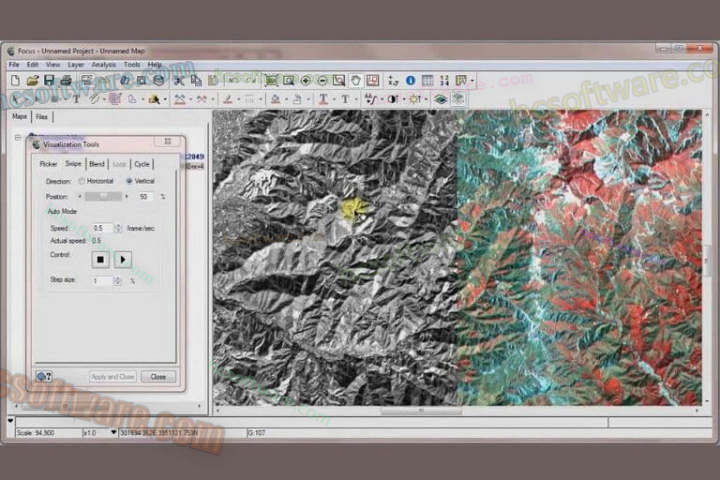Click the green layers visualization icon
The image size is (720, 480).
440,99
